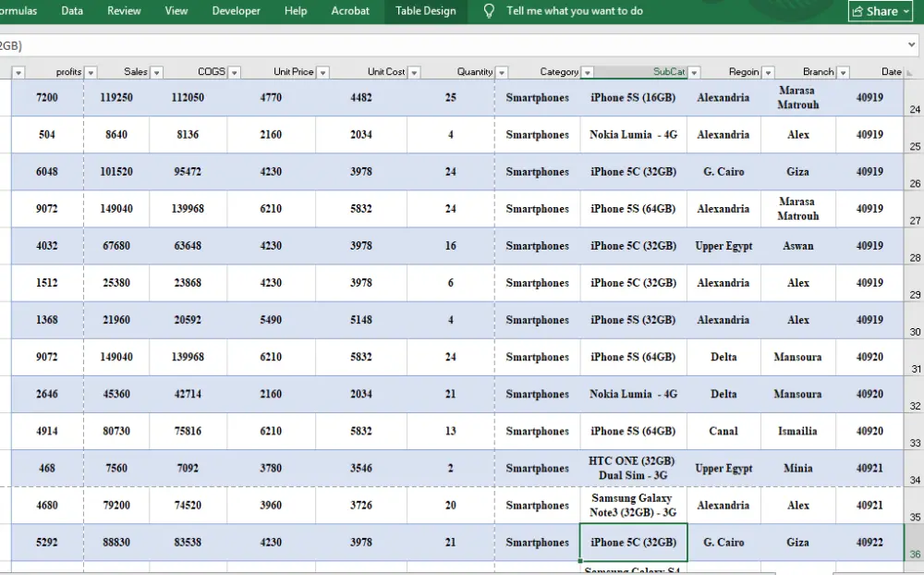This screenshot has height=575, width=924.
Task: Select the COGS cell 20592
Action: tap(188, 320)
